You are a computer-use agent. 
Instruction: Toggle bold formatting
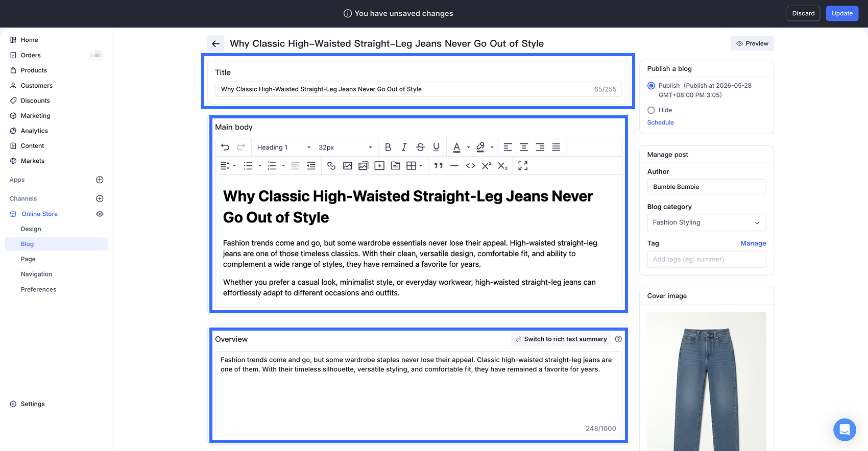388,147
